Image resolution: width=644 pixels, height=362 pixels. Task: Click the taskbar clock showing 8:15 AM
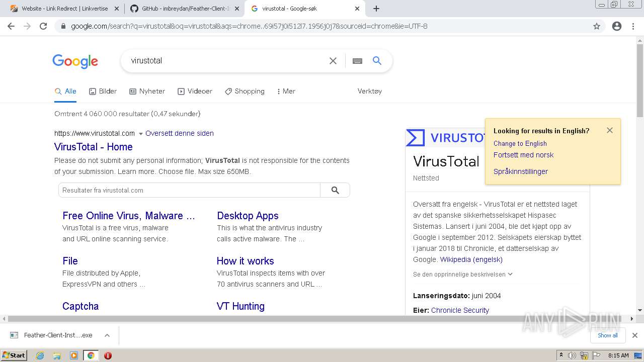pos(618,355)
